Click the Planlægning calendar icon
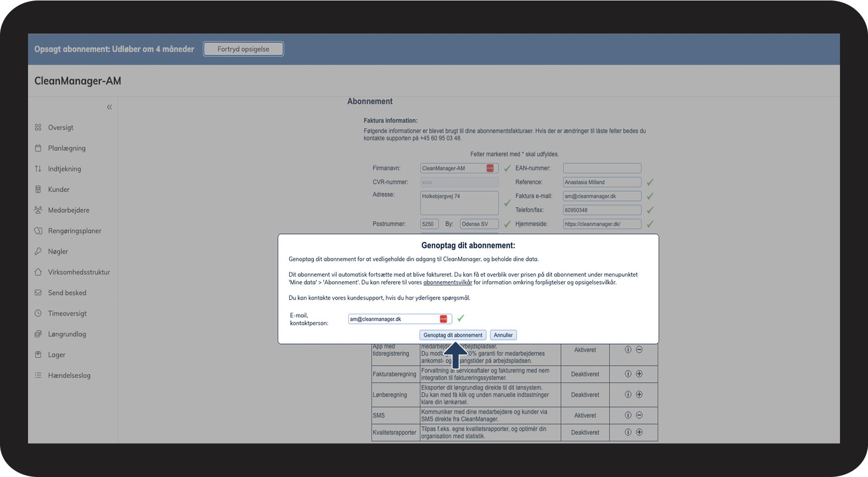 38,148
